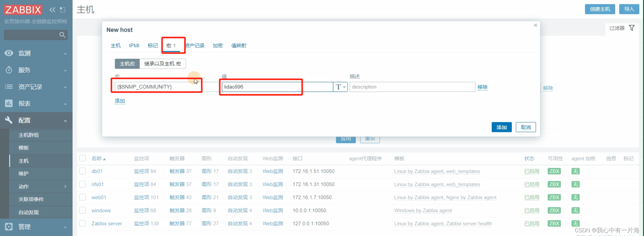Close the New host dialog
This screenshot has width=644, height=236.
[x=535, y=25]
